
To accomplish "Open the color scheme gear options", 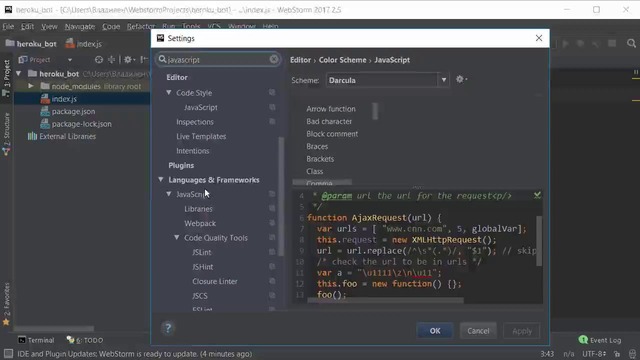I will pyautogui.click(x=461, y=80).
